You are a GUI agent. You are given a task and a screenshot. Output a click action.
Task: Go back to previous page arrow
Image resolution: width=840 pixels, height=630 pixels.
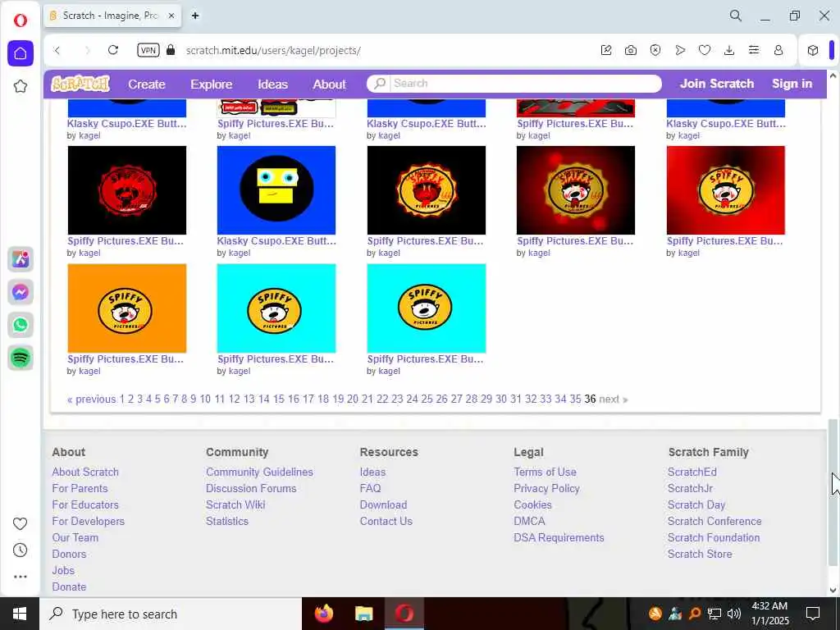[57, 50]
